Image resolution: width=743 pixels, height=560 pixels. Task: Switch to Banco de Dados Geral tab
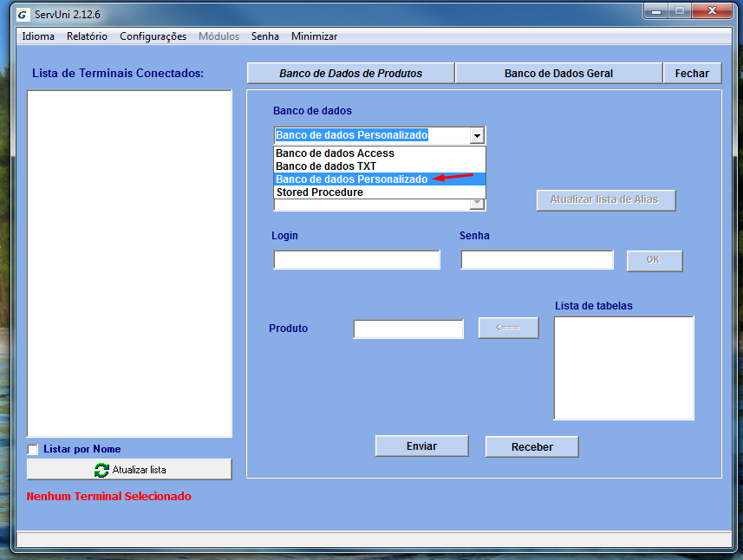558,74
